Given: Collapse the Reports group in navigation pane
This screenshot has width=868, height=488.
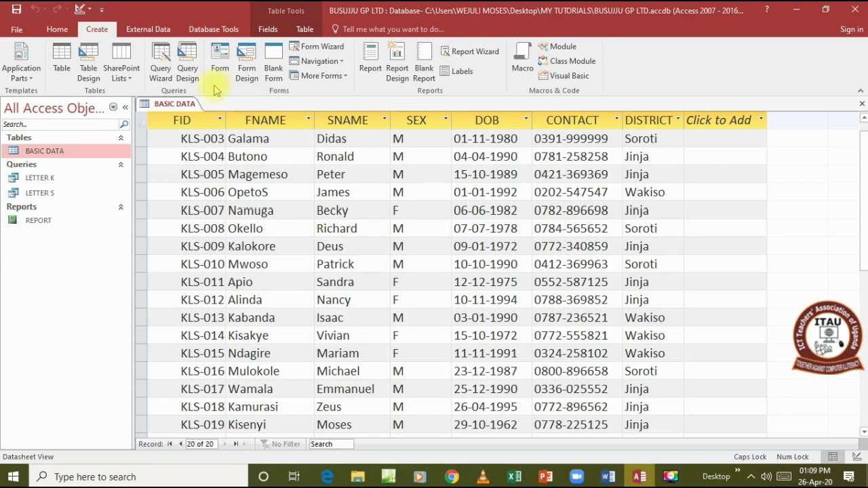Looking at the screenshot, I should click(121, 207).
